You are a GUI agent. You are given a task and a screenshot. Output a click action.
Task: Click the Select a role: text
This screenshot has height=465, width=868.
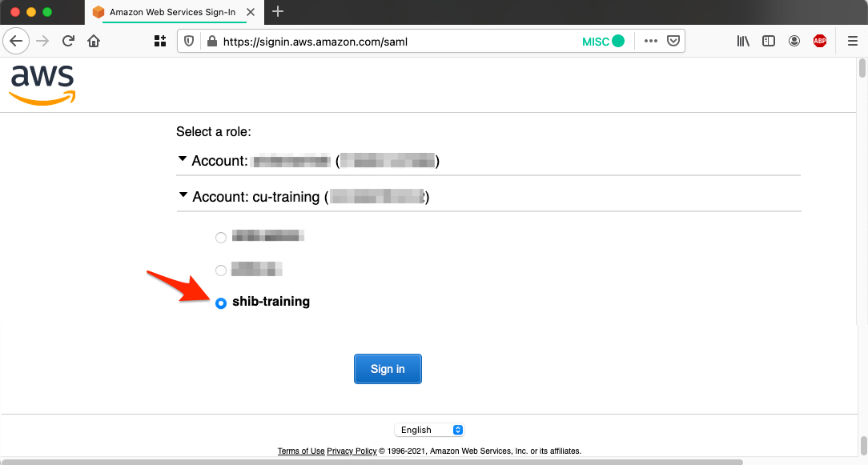point(214,132)
